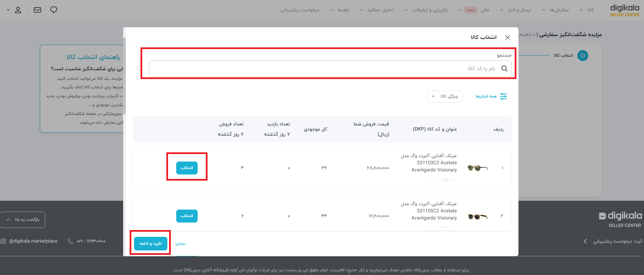Viewport: 644px width, 275px height.
Task: Click the کل موجودی column header
Action: [x=315, y=129]
